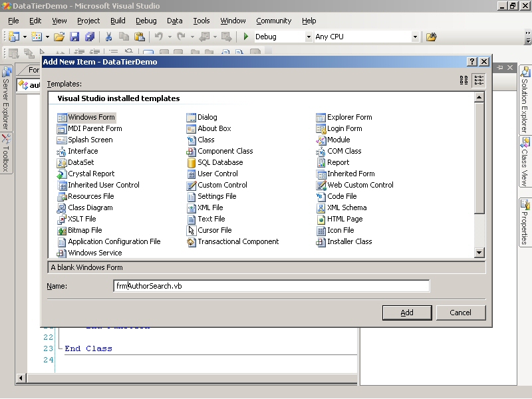Expand the Add New Item dropdown arrow
Image resolution: width=532 pixels, height=399 pixels.
coord(47,37)
